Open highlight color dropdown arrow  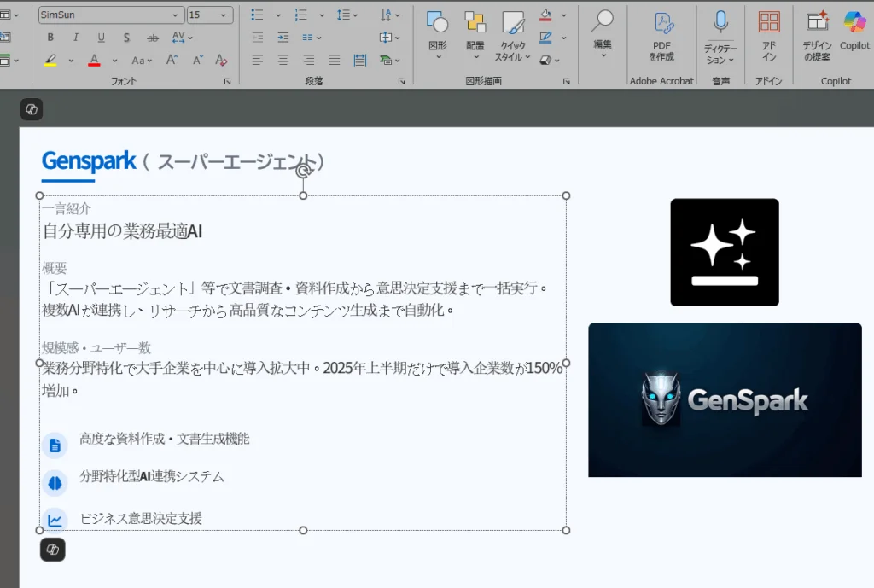pos(71,61)
